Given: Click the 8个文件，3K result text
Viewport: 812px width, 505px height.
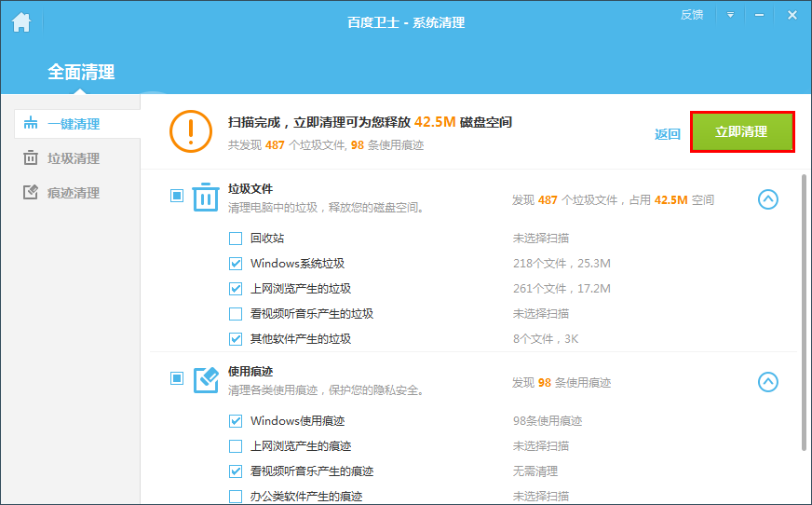Looking at the screenshot, I should click(x=546, y=339).
